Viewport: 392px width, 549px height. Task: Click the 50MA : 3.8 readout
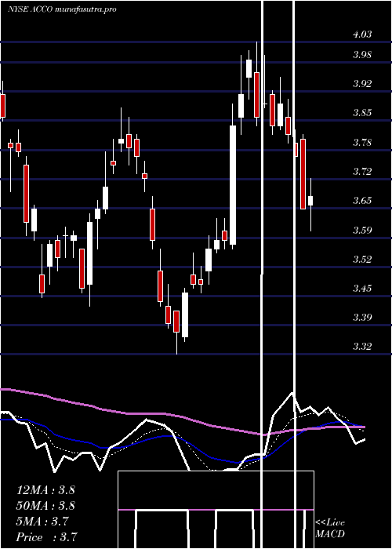tap(45, 506)
